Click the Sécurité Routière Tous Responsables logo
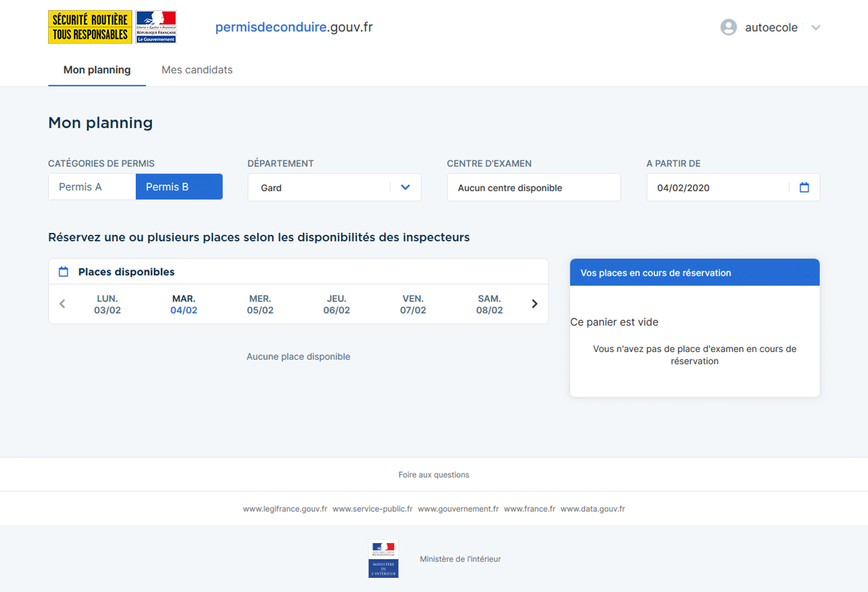 [89, 26]
